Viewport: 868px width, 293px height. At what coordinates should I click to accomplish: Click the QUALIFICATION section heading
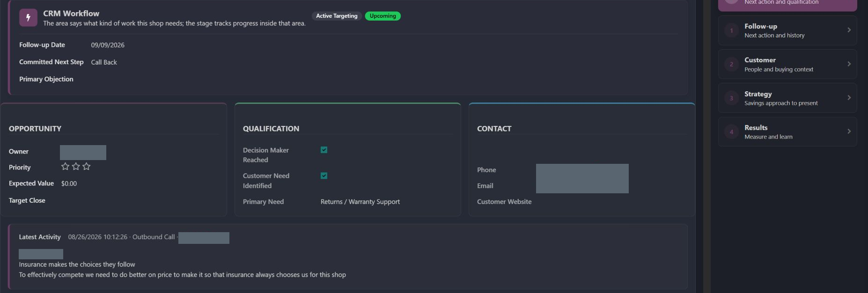271,129
